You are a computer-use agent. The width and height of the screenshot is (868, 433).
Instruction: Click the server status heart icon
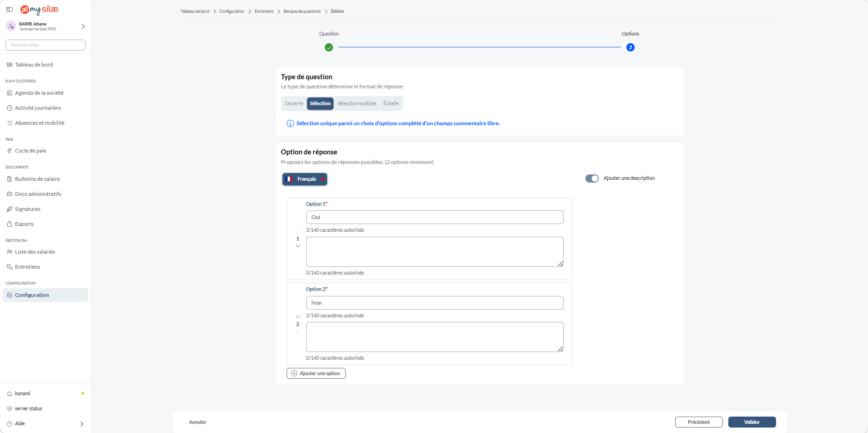click(10, 408)
